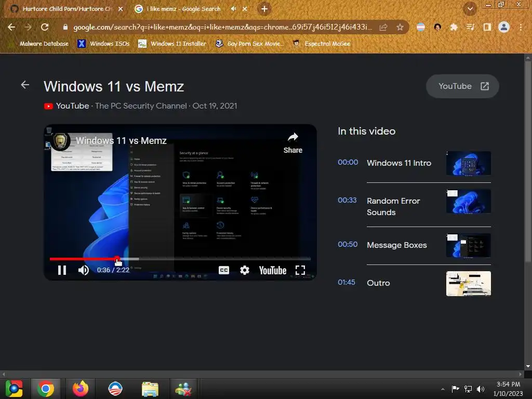This screenshot has width=532, height=399.
Task: Open the tab search dropdown chevron
Action: point(470,9)
